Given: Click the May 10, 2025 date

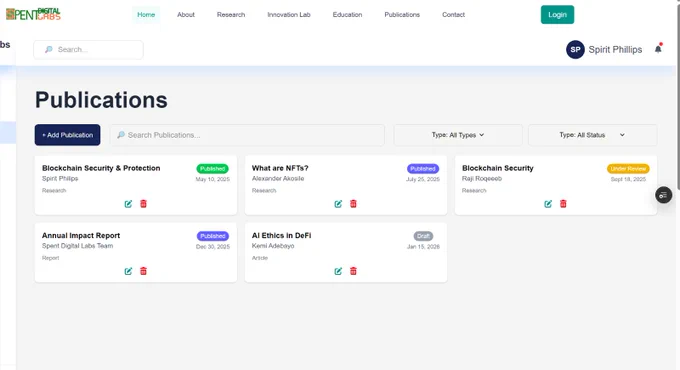Looking at the screenshot, I should click(x=212, y=179).
